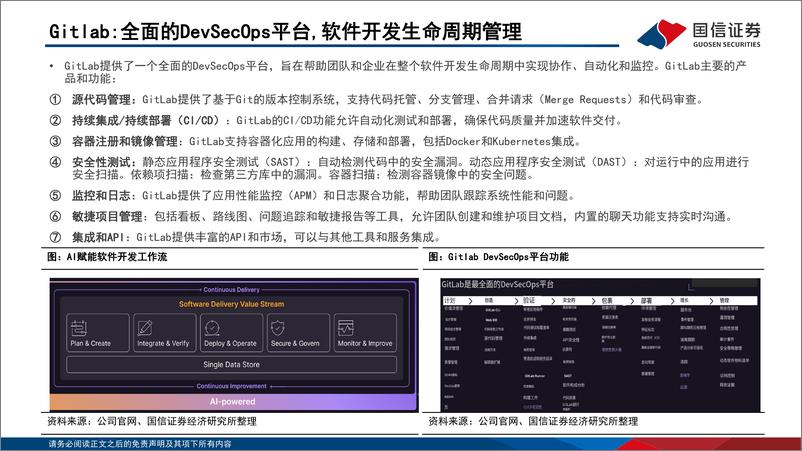Click the chevron just before 管理
Viewport: 802px width, 451px height.
click(711, 301)
